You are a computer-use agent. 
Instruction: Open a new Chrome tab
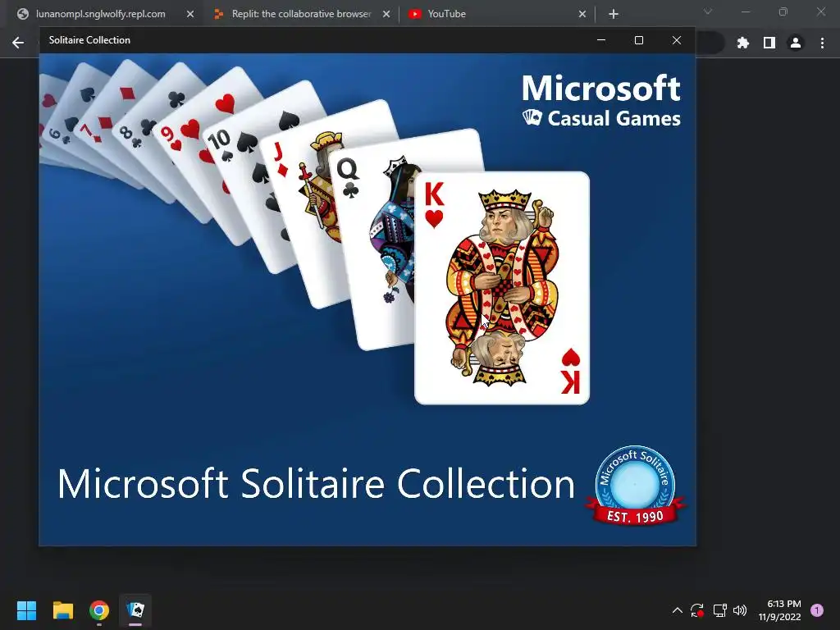pos(614,15)
